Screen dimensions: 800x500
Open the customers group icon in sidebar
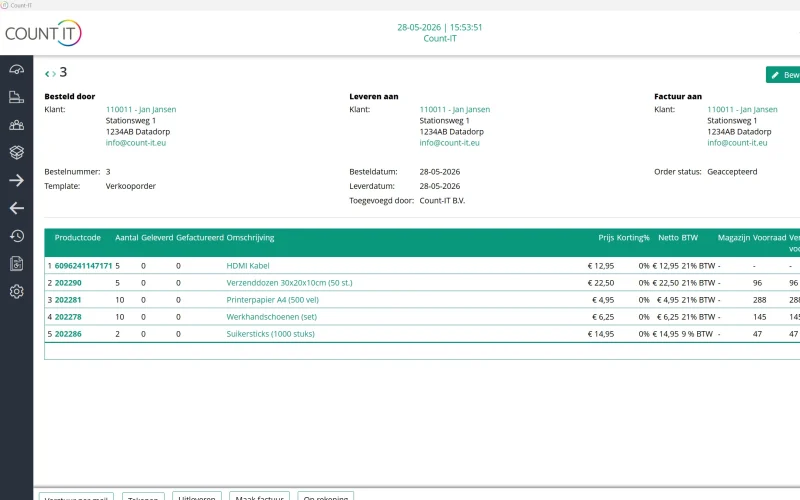click(x=16, y=125)
